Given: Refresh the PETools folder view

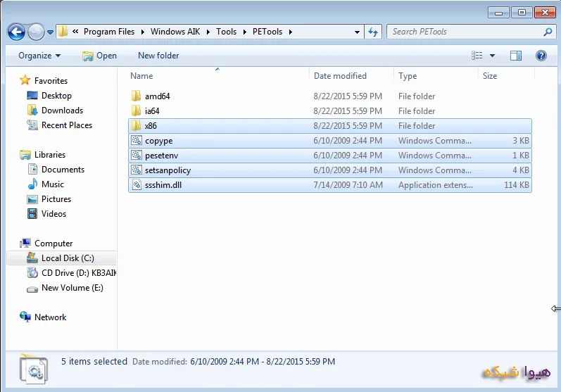Looking at the screenshot, I should tap(373, 32).
